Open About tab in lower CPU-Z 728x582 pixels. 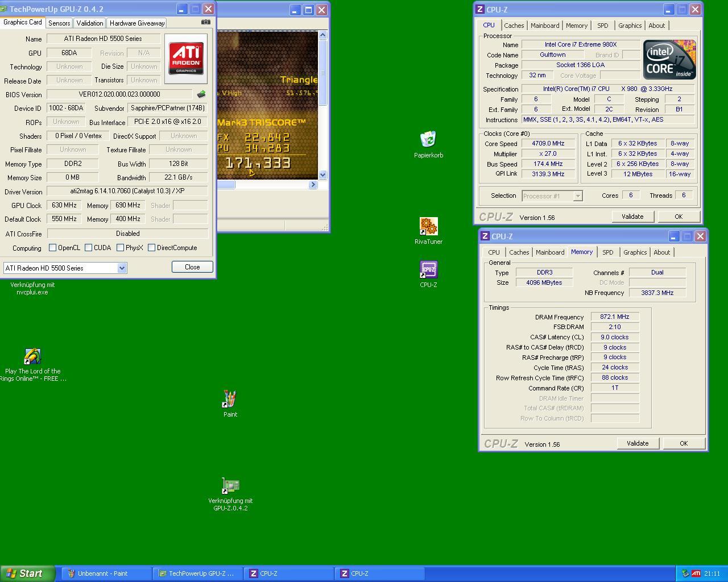click(x=661, y=252)
